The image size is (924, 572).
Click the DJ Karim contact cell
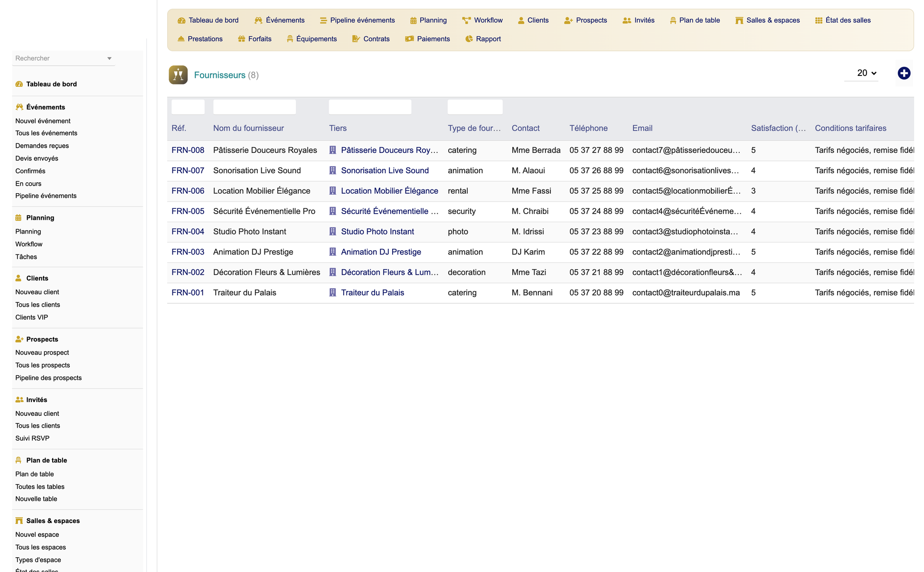528,252
